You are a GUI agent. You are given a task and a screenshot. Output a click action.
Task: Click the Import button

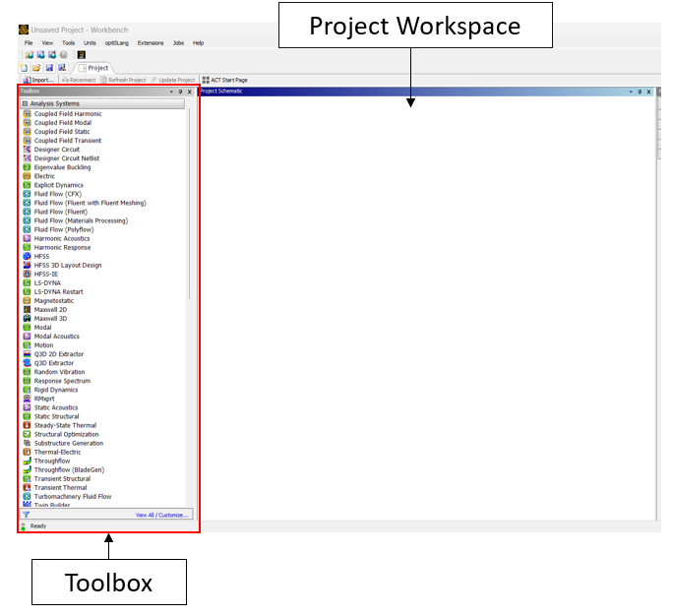click(38, 80)
